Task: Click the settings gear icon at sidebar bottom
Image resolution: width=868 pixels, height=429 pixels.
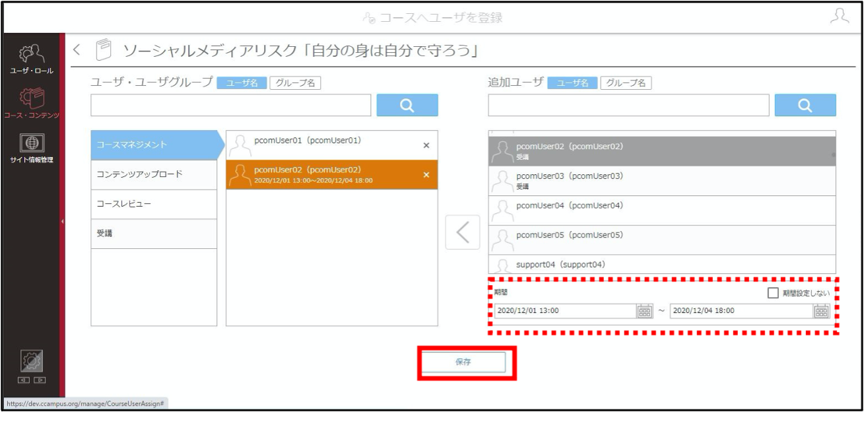Action: (31, 361)
